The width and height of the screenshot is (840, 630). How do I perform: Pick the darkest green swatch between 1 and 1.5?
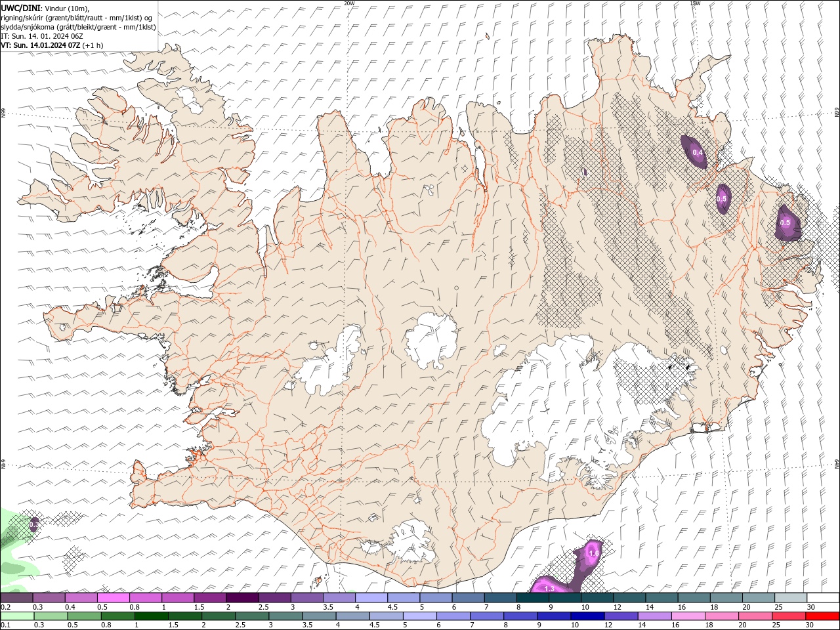(x=152, y=616)
